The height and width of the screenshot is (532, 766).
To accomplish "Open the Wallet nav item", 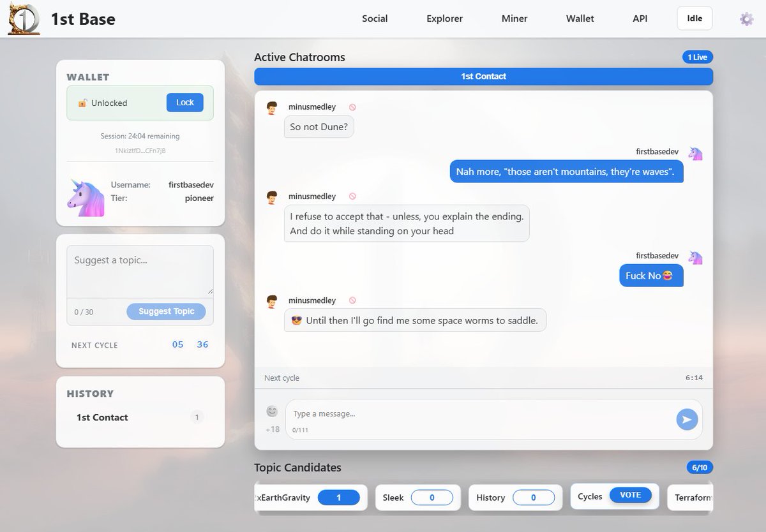I will 580,18.
